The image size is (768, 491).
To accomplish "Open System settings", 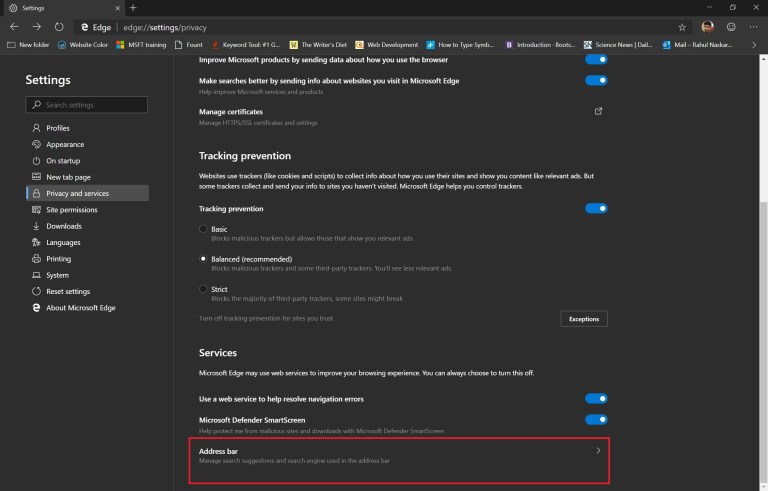I will pos(87,275).
